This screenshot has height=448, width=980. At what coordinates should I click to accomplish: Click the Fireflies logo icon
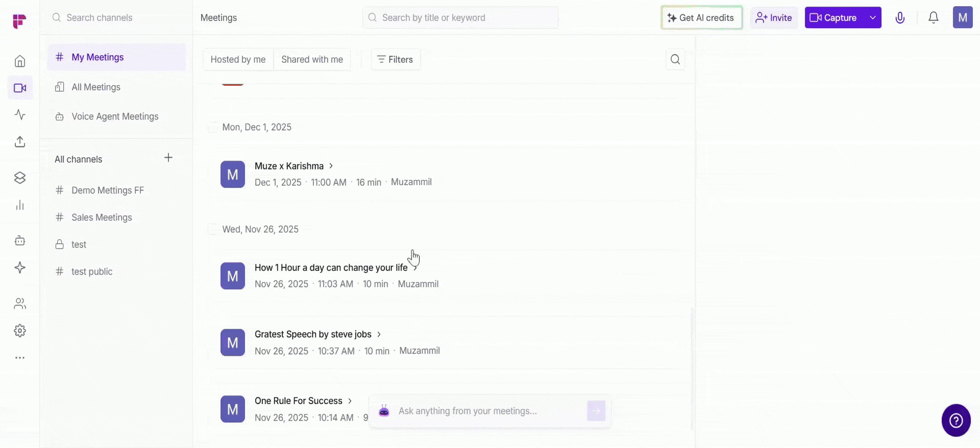[19, 21]
